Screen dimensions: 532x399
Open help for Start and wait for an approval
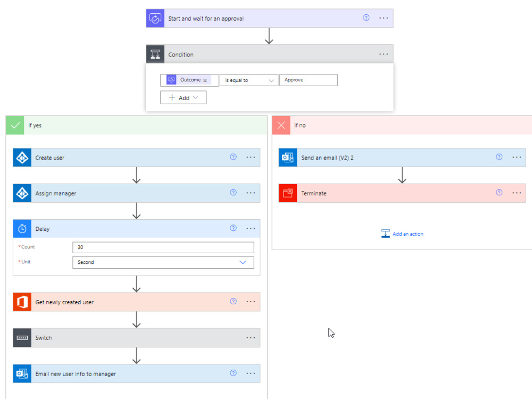pos(366,18)
